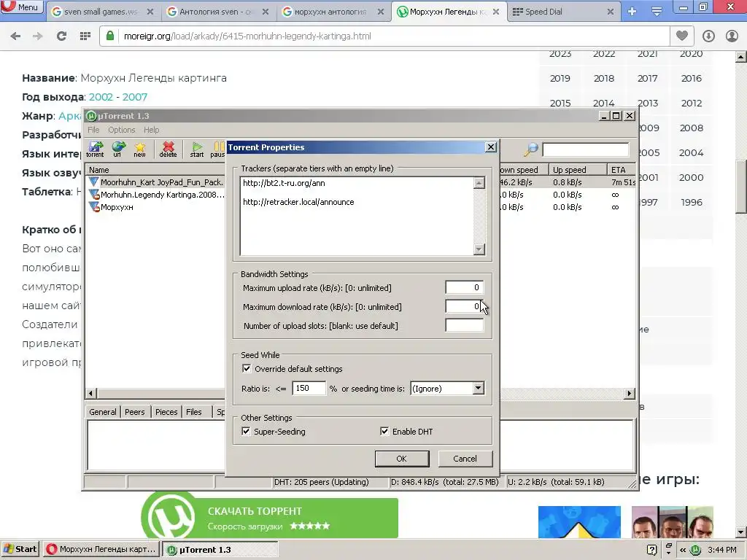The image size is (747, 560).
Task: Sort by the ETA column header
Action: (x=622, y=170)
